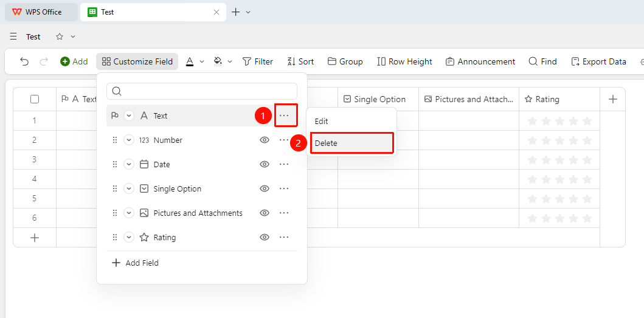Open the Announcement tool

click(480, 61)
